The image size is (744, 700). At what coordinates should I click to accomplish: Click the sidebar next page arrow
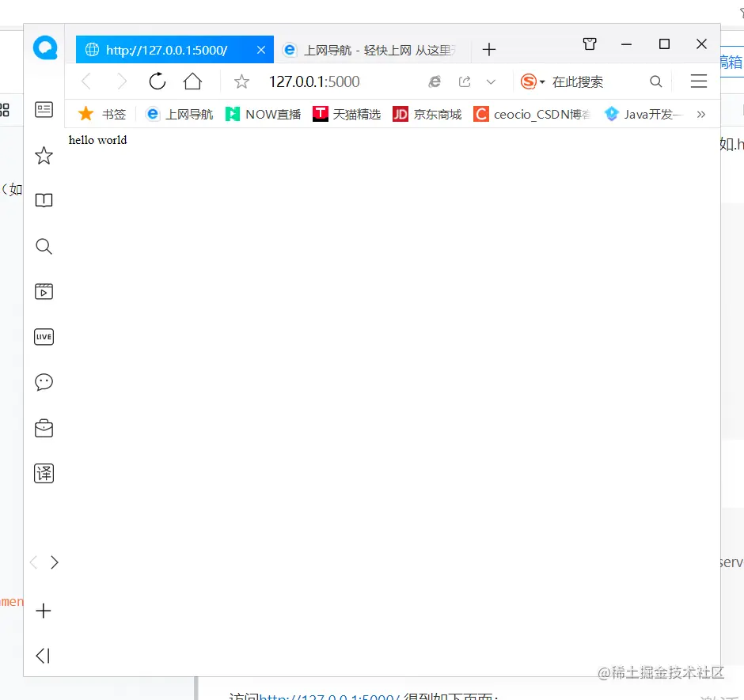(x=55, y=562)
